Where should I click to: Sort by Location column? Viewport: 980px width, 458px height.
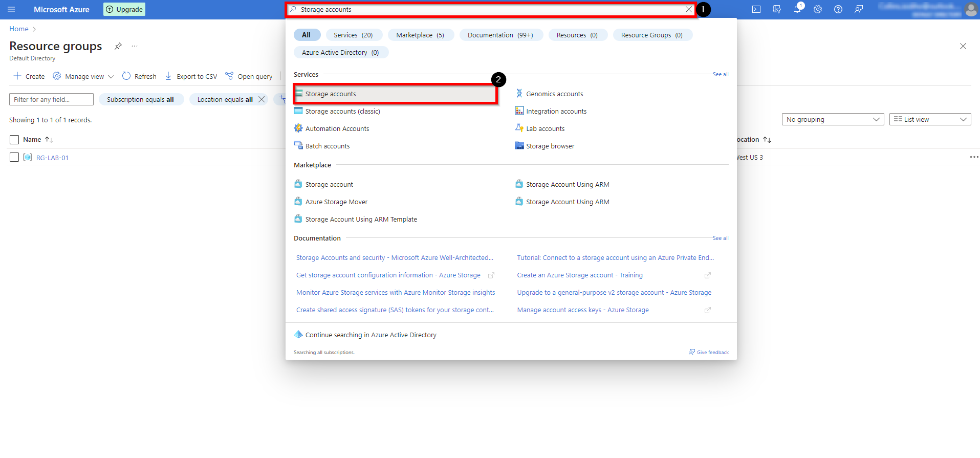pos(754,139)
